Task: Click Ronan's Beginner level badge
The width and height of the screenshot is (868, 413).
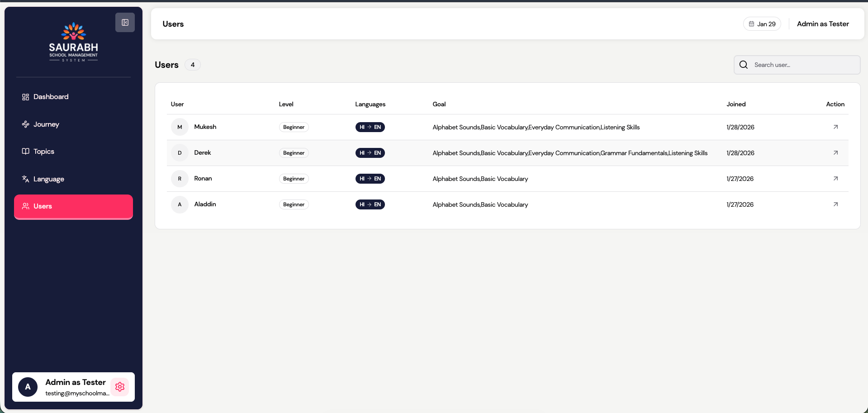Action: 294,179
